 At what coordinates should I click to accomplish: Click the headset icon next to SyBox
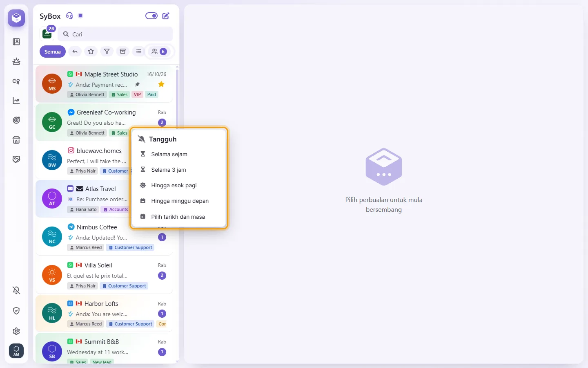coord(69,16)
